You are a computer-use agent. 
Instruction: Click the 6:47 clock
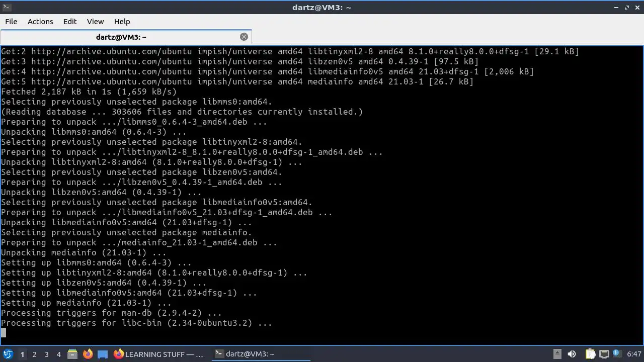point(634,354)
